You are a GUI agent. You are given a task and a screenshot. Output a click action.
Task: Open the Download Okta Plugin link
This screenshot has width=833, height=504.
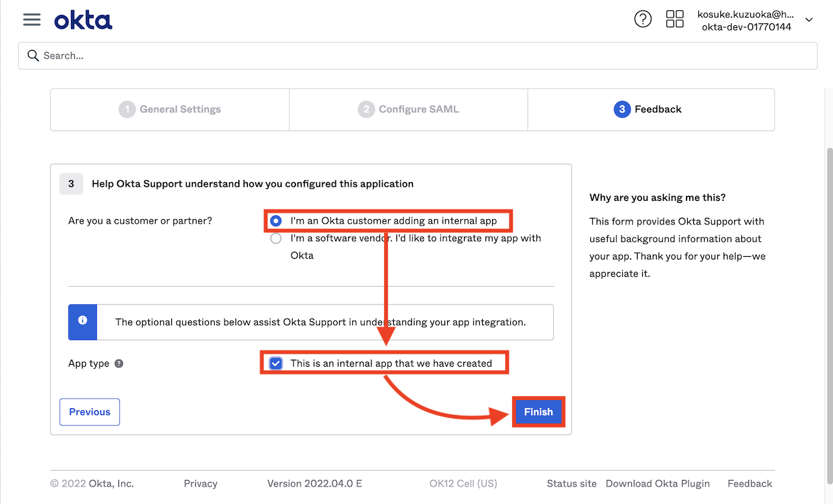(658, 483)
